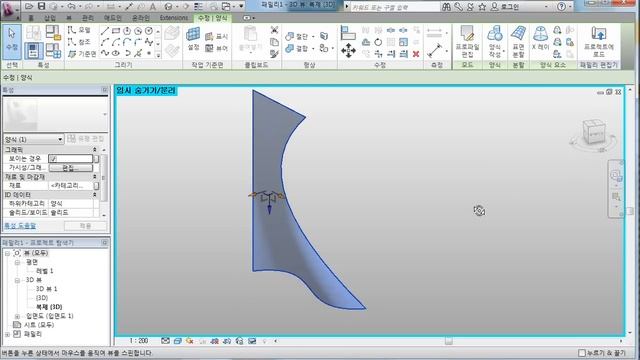Switch to the '애드인' ribbon tab
Screen dimensions: 640x360
113,18
